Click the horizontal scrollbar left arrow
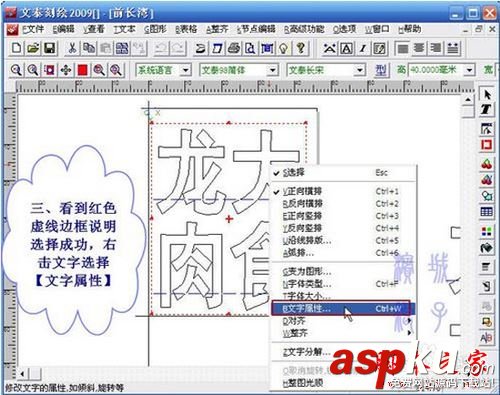 22,374
